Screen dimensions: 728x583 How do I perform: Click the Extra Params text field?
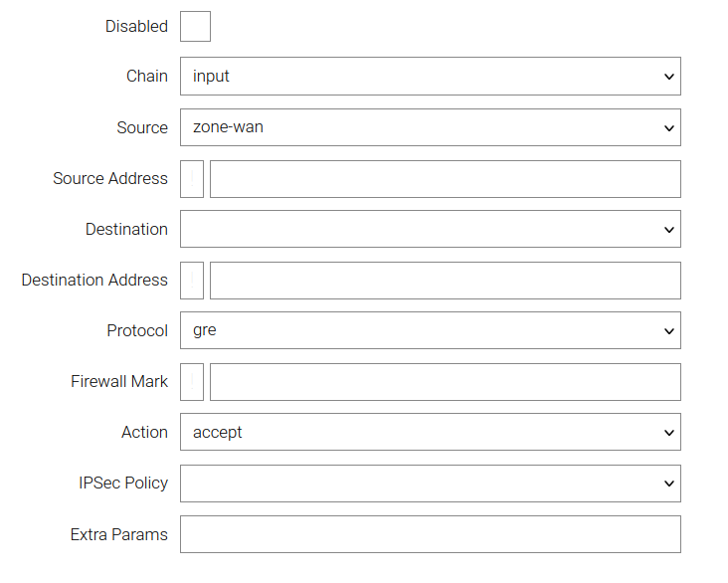click(x=430, y=534)
